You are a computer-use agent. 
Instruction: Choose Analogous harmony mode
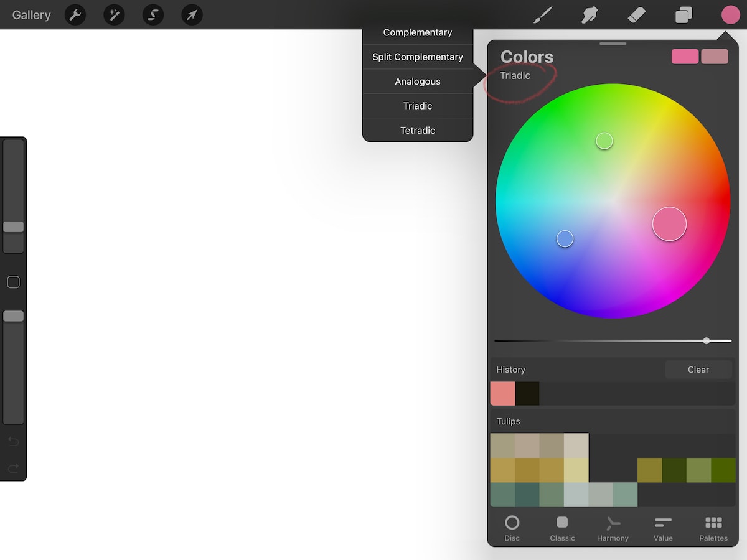(418, 82)
